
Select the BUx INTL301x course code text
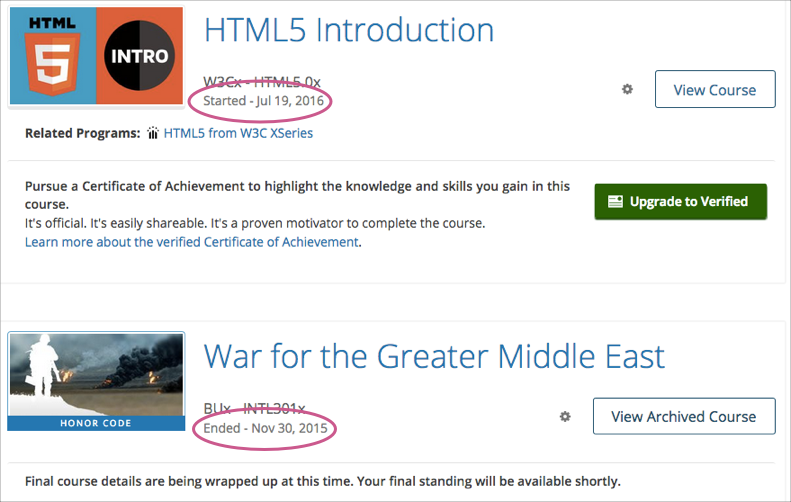click(x=262, y=408)
